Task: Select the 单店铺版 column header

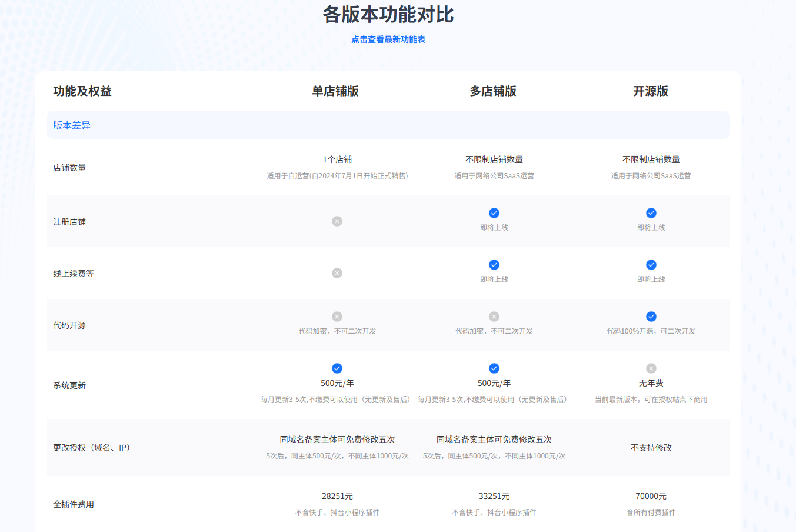Action: click(335, 91)
